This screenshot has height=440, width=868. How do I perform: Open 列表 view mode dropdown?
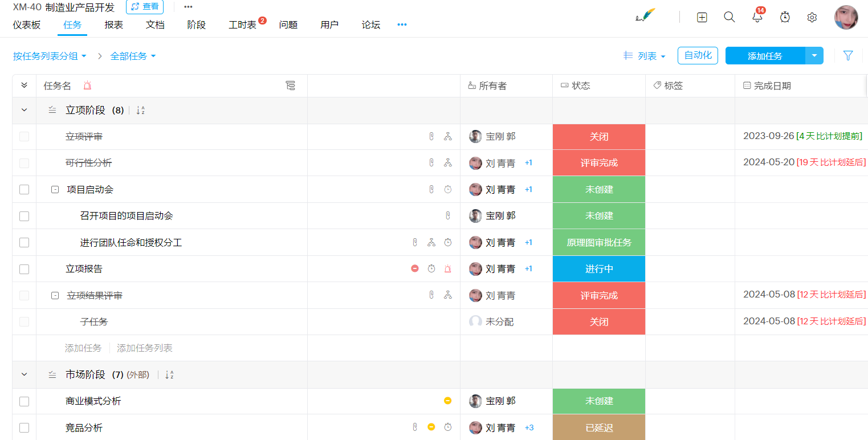point(645,56)
